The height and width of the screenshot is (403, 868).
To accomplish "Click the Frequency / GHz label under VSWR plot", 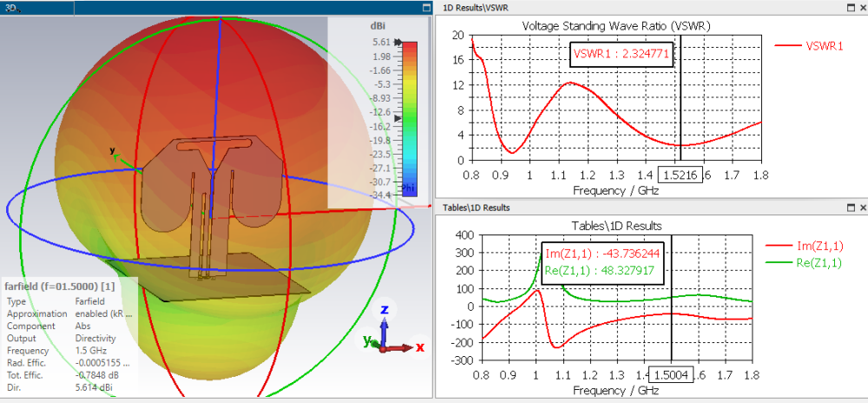I will (616, 190).
